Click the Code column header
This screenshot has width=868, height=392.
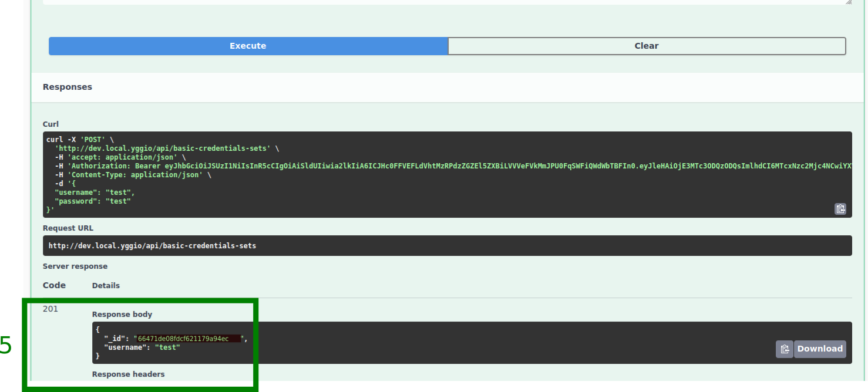(x=55, y=285)
